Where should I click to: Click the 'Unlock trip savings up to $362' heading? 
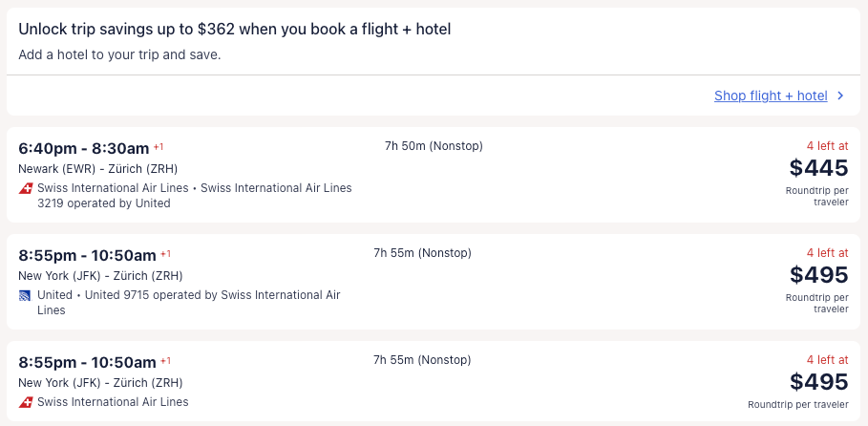[234, 29]
